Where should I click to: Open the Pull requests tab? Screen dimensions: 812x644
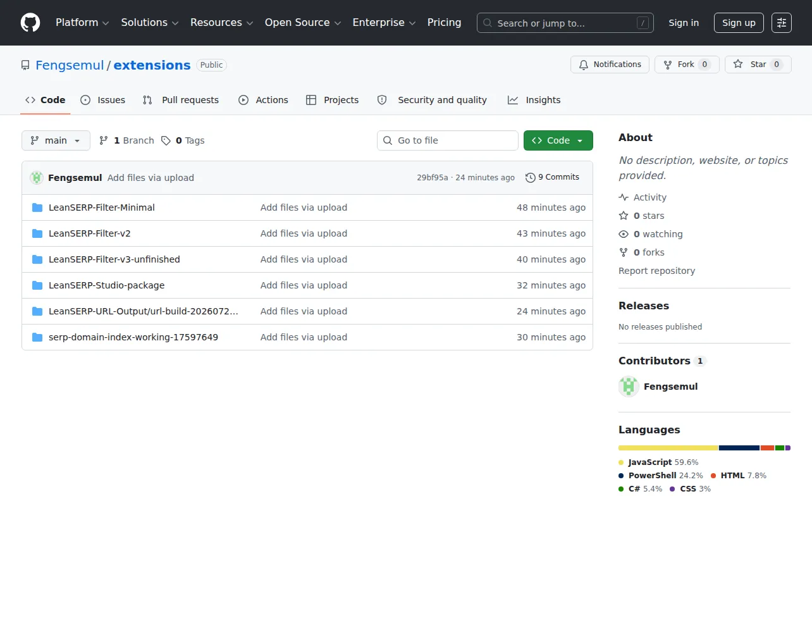181,100
